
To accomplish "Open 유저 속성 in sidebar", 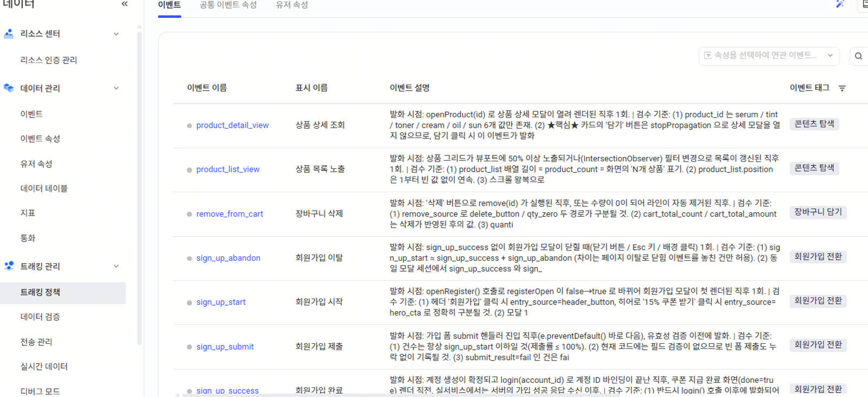I will point(36,163).
